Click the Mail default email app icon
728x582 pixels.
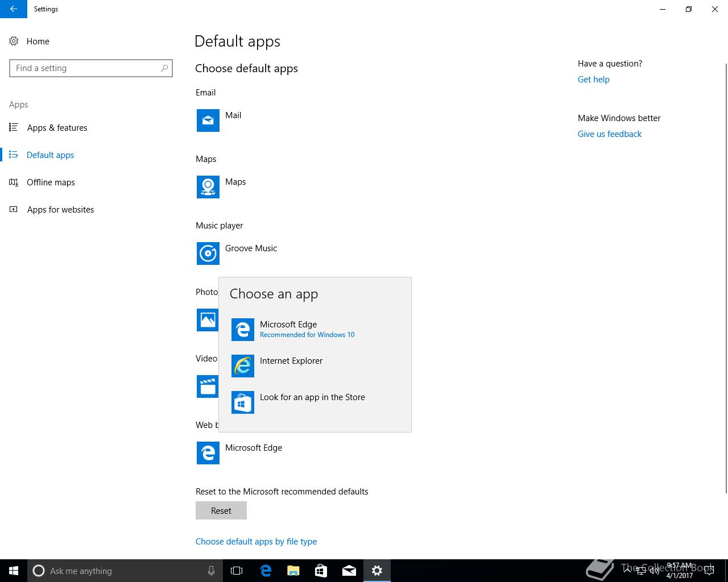[208, 120]
